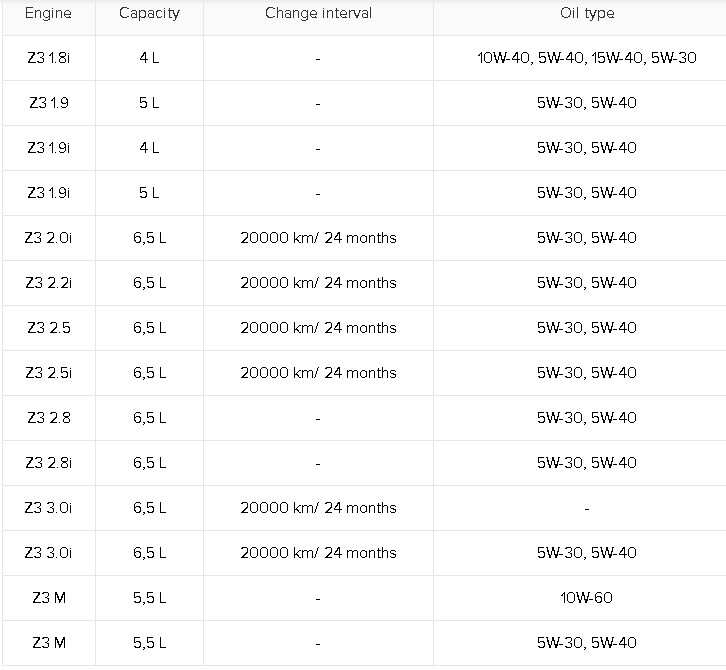The image size is (726, 670).
Task: Click the Z3 2.2i engine name
Action: (x=48, y=283)
